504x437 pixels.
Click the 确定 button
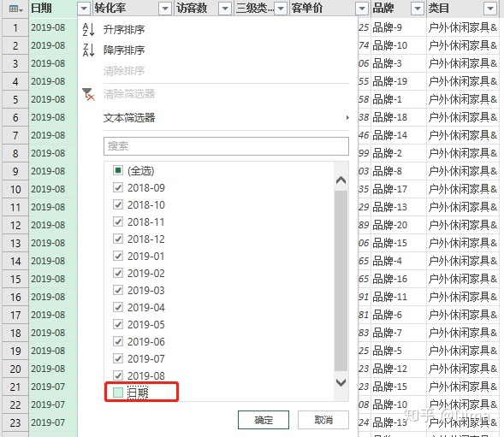click(264, 420)
